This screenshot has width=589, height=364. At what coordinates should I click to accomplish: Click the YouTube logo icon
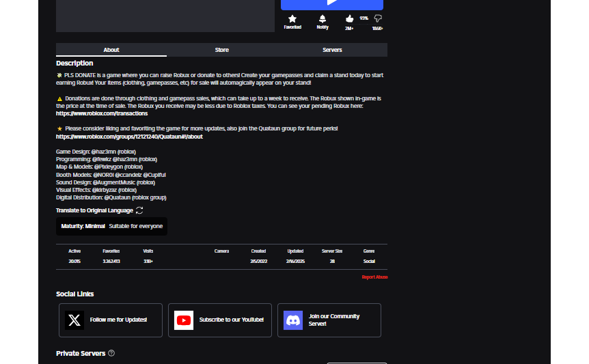pos(184,320)
